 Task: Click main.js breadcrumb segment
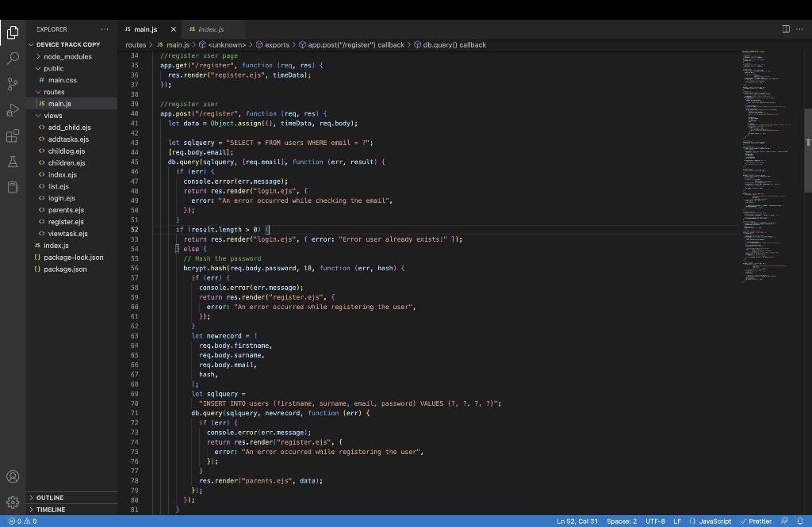(174, 45)
